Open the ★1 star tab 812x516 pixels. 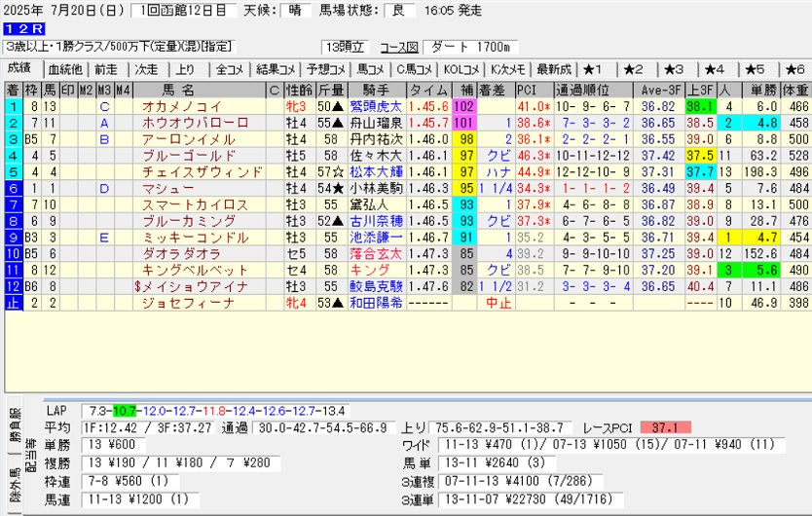593,69
